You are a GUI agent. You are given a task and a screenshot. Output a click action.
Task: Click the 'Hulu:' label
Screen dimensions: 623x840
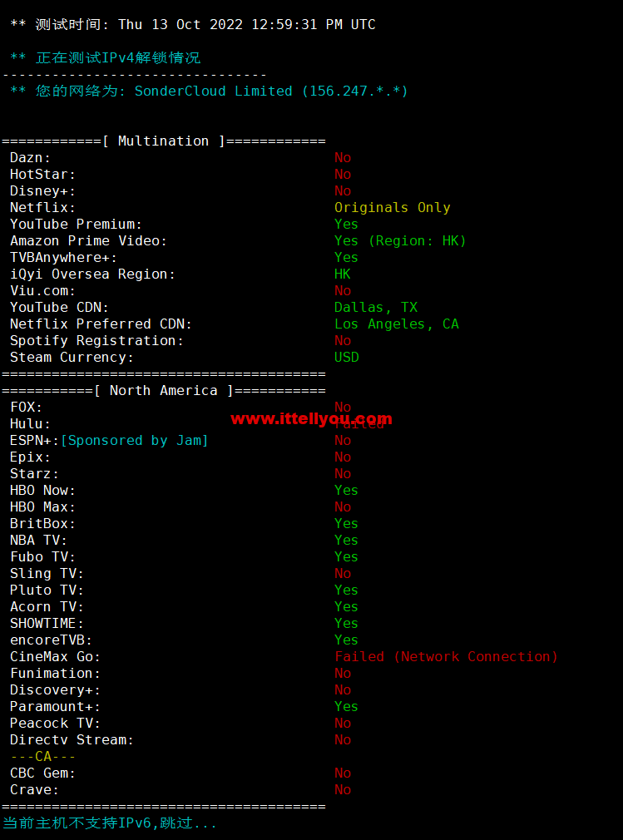pyautogui.click(x=31, y=424)
